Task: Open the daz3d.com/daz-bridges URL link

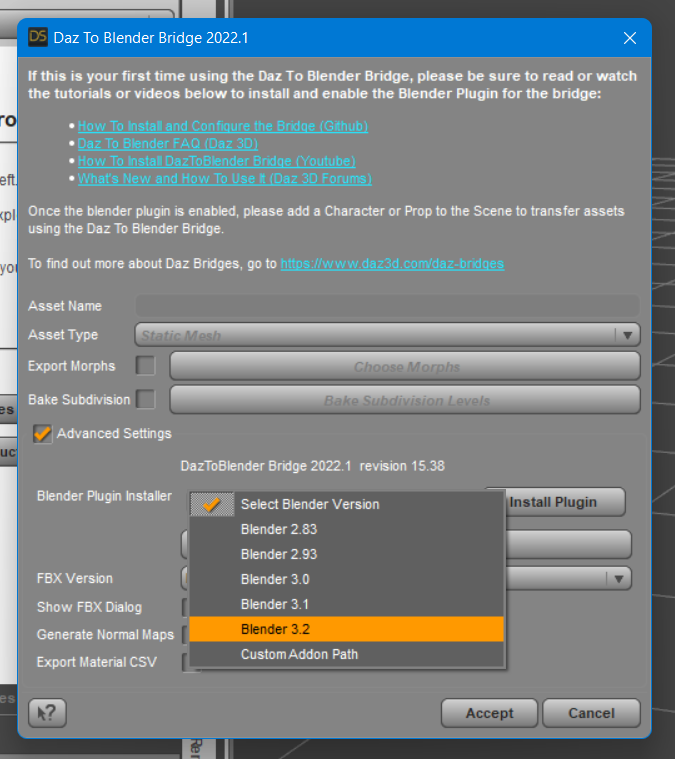Action: (x=392, y=263)
